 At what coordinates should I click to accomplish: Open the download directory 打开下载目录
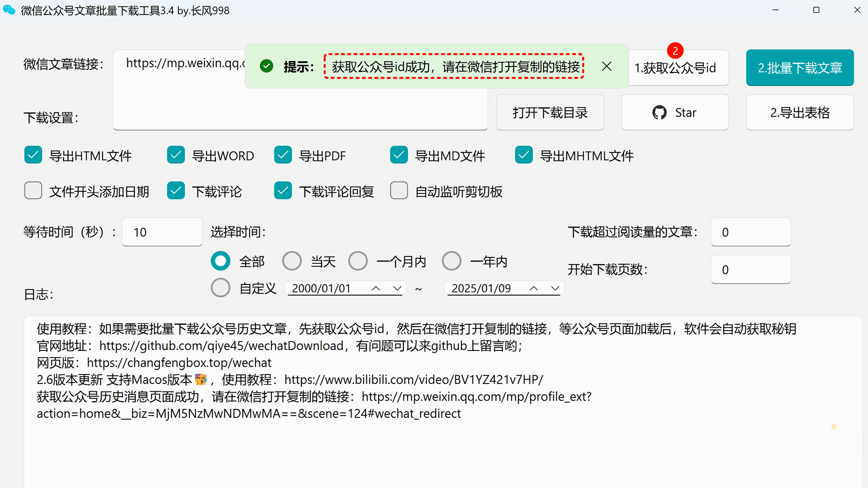click(550, 113)
